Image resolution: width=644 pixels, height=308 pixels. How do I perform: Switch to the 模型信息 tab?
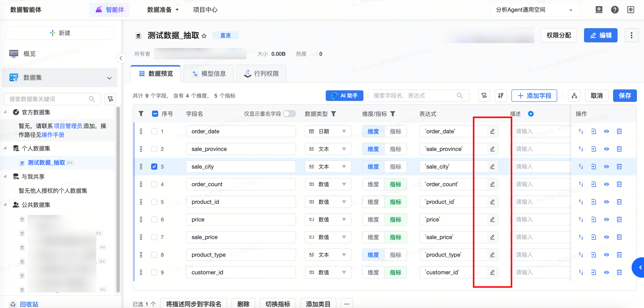tap(209, 74)
